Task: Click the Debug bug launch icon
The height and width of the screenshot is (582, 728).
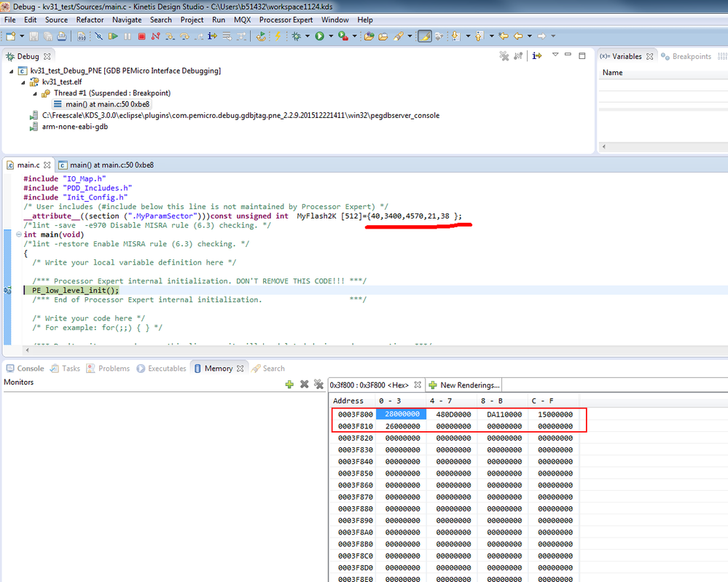Action: tap(297, 36)
